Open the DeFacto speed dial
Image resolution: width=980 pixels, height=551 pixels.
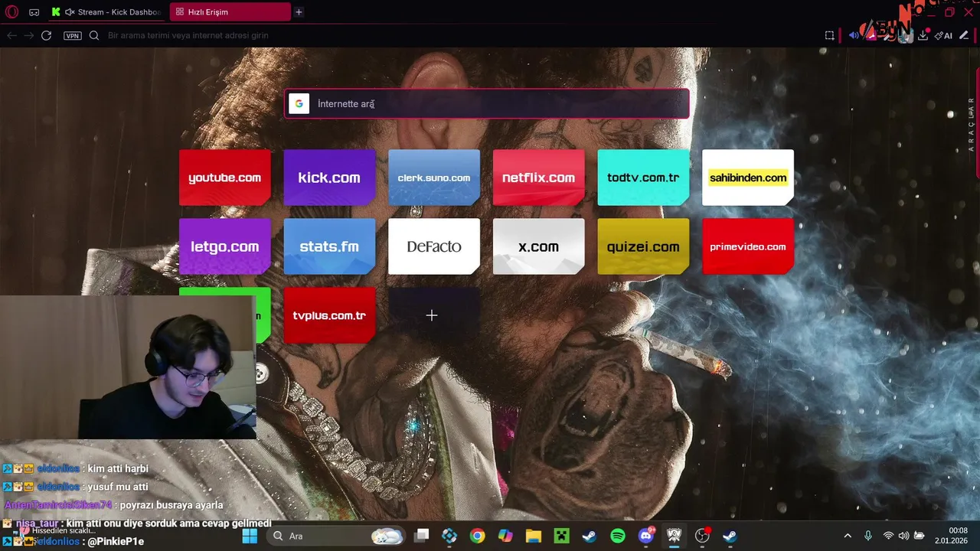[434, 246]
